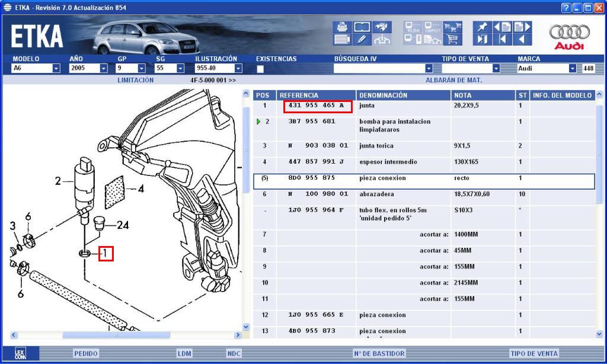607x364 pixels.
Task: Open the ELSA toolbar icon
Action: click(x=413, y=27)
